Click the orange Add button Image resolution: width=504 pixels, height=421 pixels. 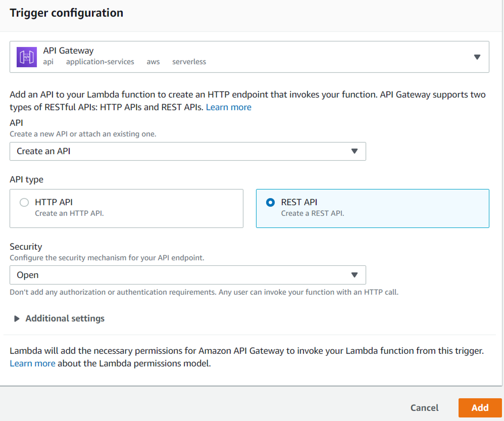pyautogui.click(x=480, y=408)
